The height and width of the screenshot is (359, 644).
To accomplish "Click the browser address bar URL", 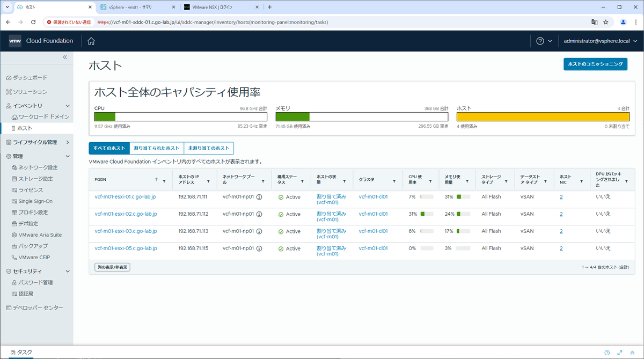I will (213, 22).
